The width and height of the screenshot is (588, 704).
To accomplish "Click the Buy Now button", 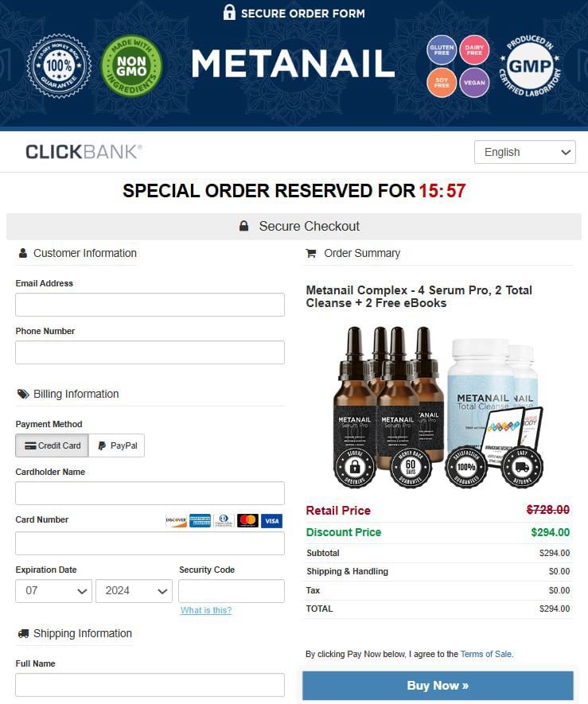I will (x=438, y=685).
